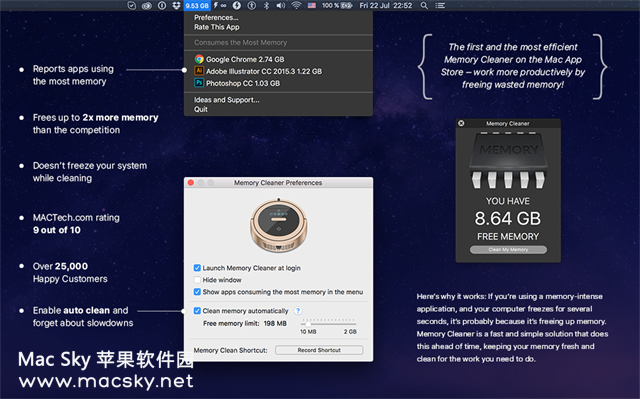This screenshot has height=399, width=640.
Task: Click the circled 1 password menu bar icon
Action: click(162, 5)
